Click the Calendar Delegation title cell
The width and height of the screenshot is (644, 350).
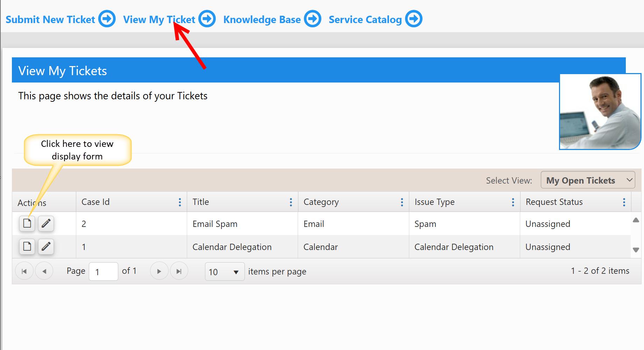click(x=242, y=247)
